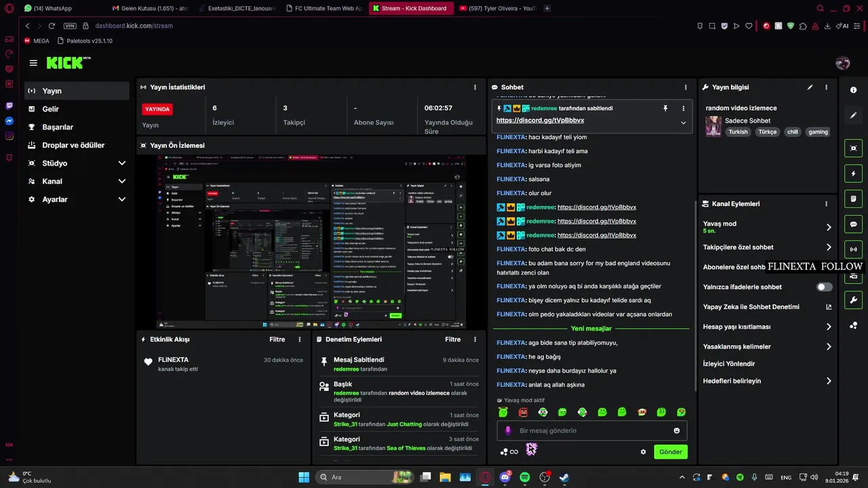
Task: Open Yayın İstatistikleri options menu
Action: point(475,87)
